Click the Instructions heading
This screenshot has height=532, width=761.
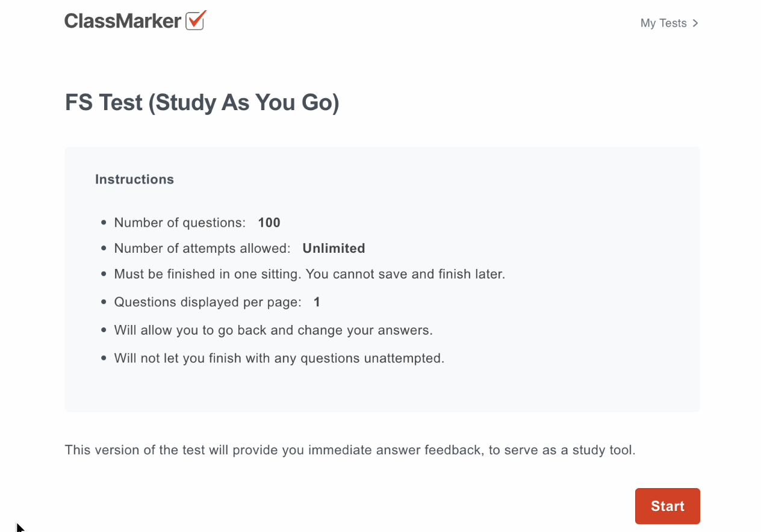(x=134, y=179)
